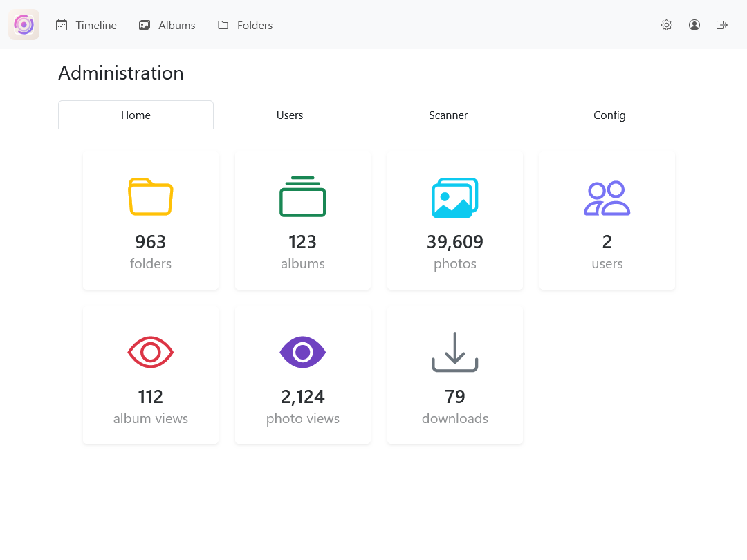Click the yellow folder icon
747x560 pixels.
coord(151,196)
